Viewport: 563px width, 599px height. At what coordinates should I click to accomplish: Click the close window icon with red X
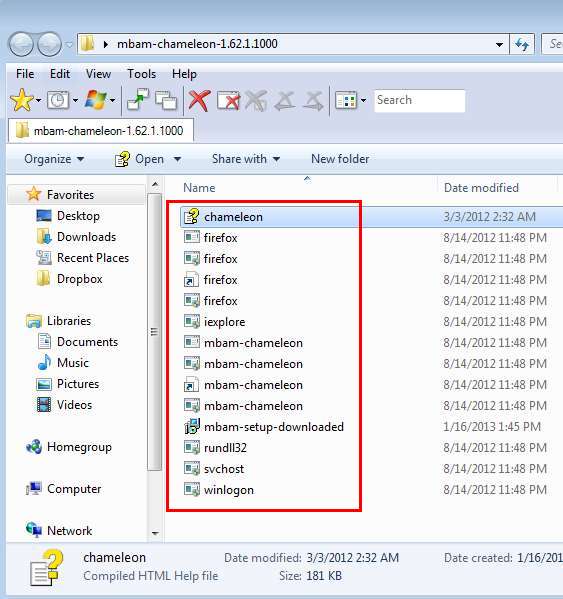pos(228,100)
